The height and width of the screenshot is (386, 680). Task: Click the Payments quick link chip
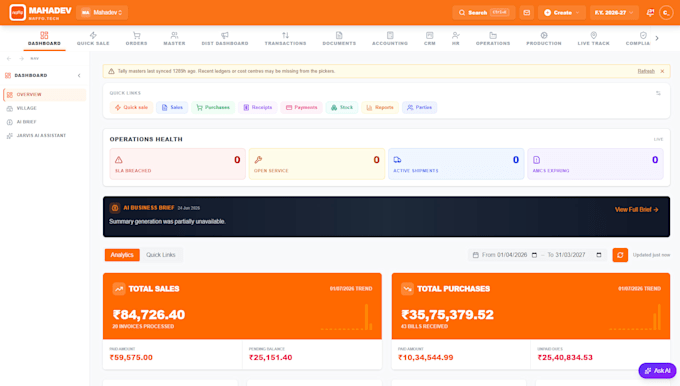[301, 108]
